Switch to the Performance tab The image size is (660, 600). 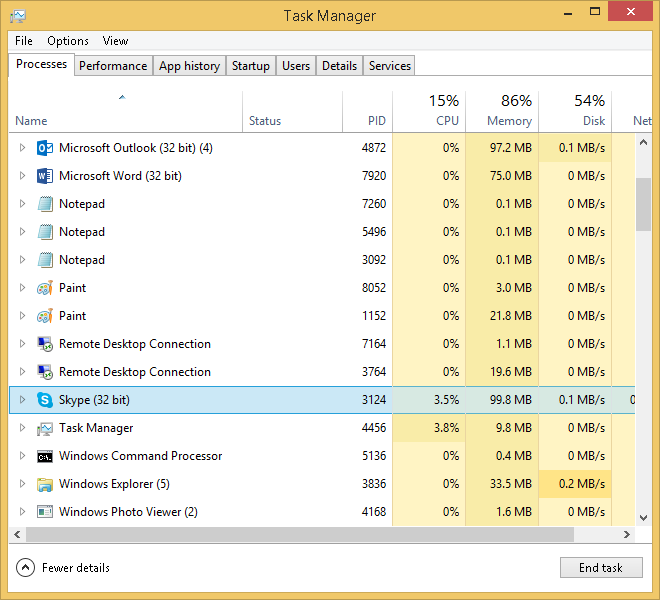click(113, 66)
